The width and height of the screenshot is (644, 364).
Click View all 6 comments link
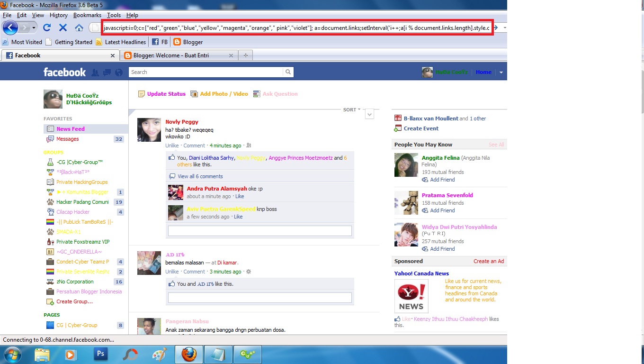click(200, 176)
